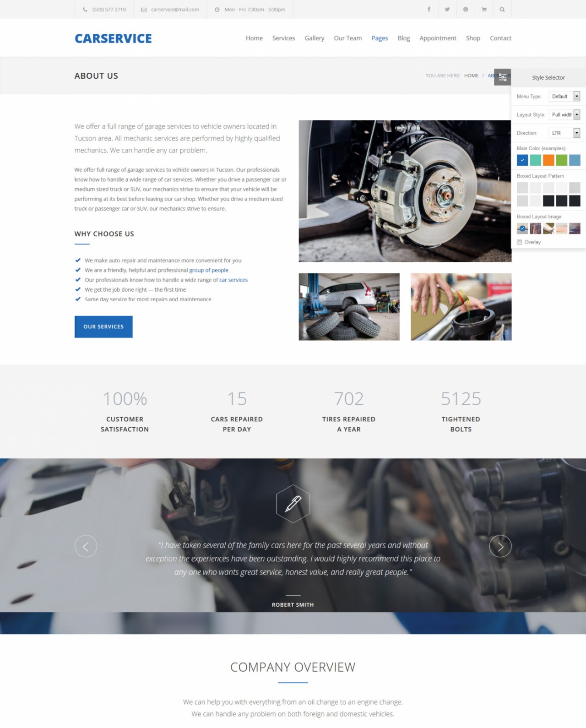Viewport: 586px width, 728px height.
Task: Click the (520) 577 2710 phone number
Action: point(109,10)
